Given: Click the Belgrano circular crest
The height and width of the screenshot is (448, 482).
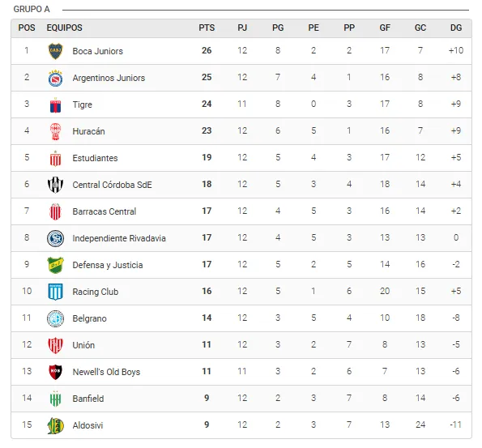Looking at the screenshot, I should pos(56,318).
